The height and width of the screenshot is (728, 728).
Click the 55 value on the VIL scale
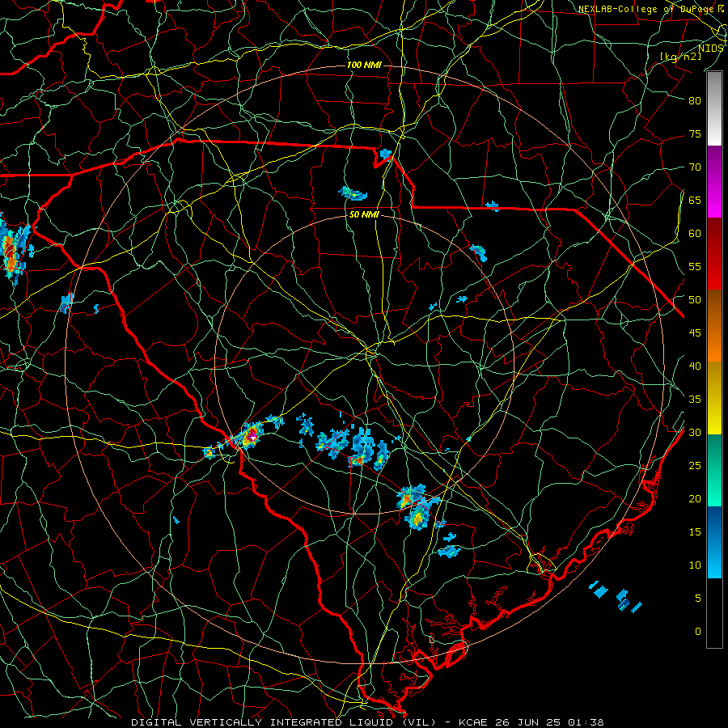[695, 267]
